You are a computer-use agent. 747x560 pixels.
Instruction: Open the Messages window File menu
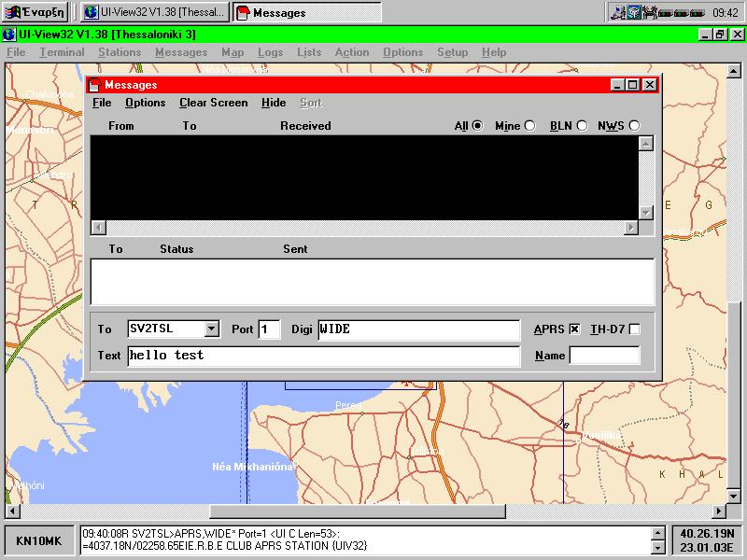coord(102,103)
